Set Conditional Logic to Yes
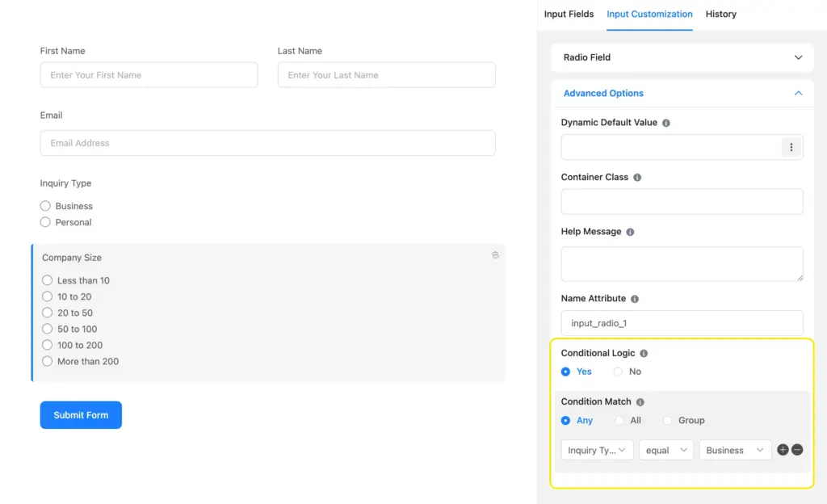The width and height of the screenshot is (827, 504). point(566,372)
